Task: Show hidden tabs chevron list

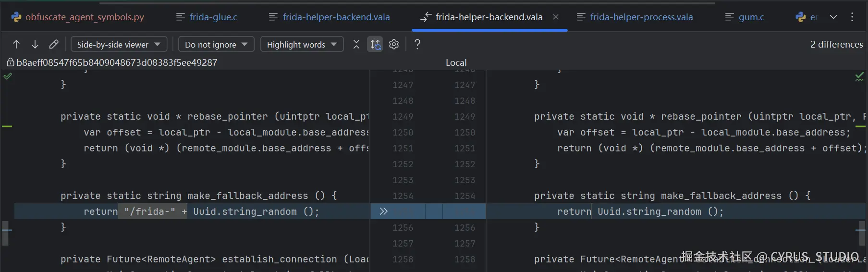Action: click(833, 17)
